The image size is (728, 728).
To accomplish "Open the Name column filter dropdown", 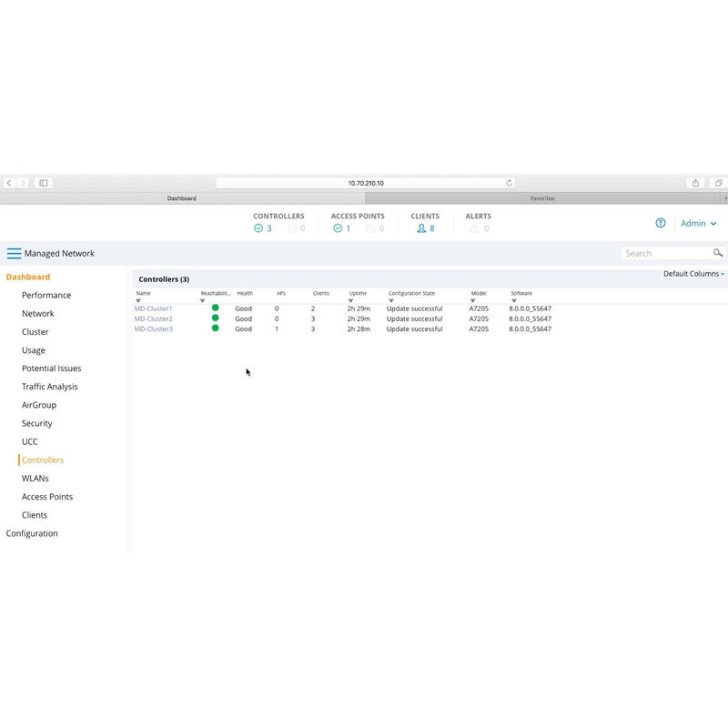I will pyautogui.click(x=137, y=301).
